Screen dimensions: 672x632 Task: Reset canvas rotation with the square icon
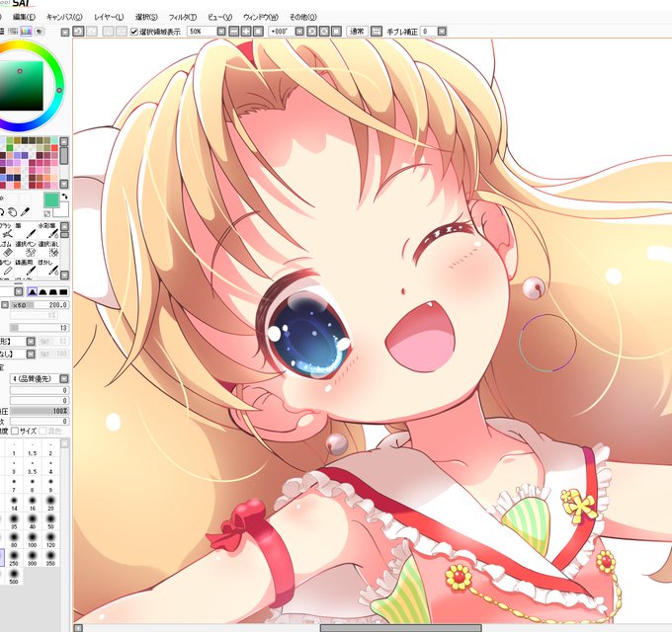(x=336, y=32)
